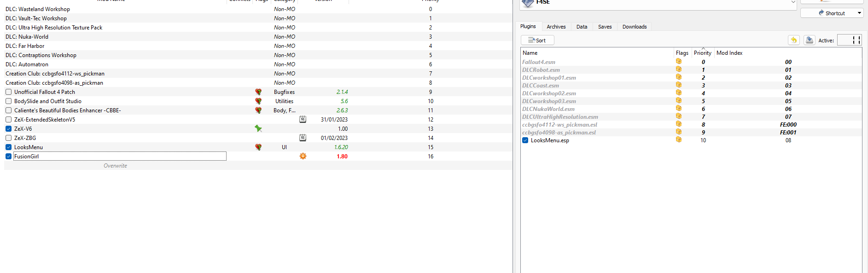Select the DLC: Wasteland Workshop row
Image resolution: width=868 pixels, height=273 pixels.
coord(258,9)
